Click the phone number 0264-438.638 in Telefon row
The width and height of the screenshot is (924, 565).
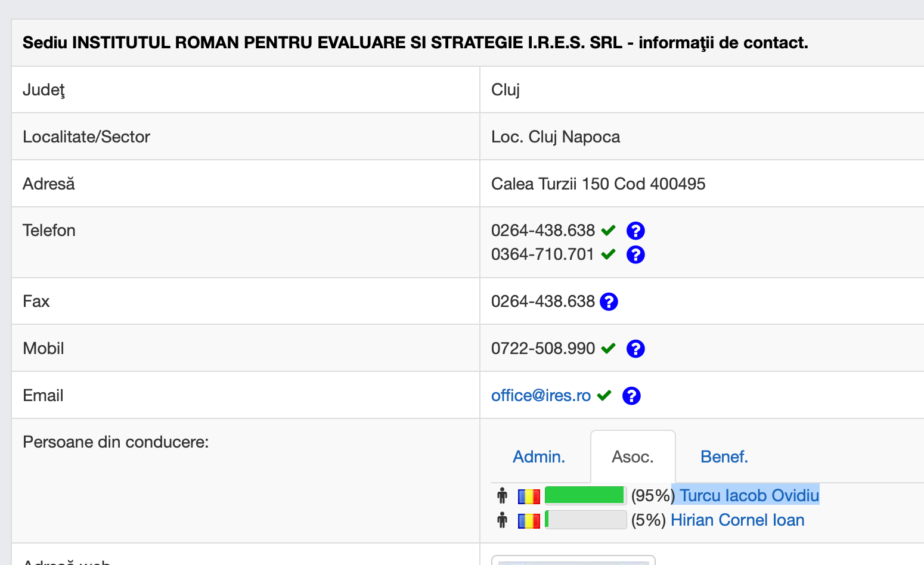click(x=543, y=231)
